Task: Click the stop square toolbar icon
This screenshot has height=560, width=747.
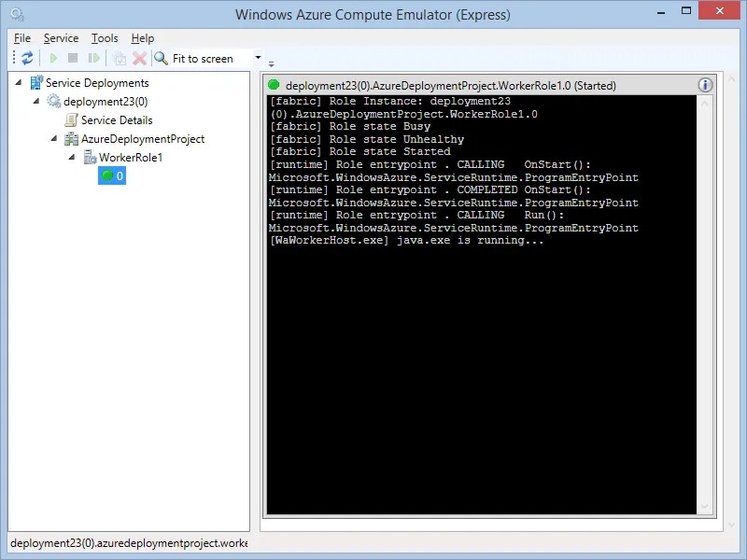Action: [73, 58]
